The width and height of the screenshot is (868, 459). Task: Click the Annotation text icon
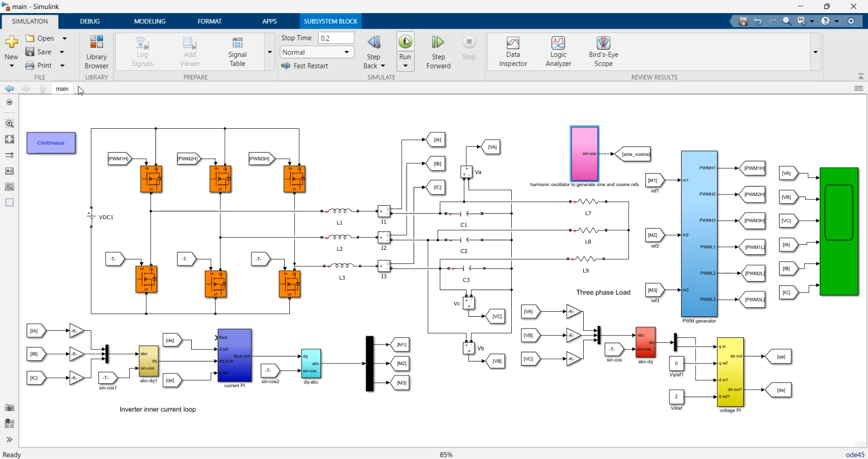click(x=9, y=171)
